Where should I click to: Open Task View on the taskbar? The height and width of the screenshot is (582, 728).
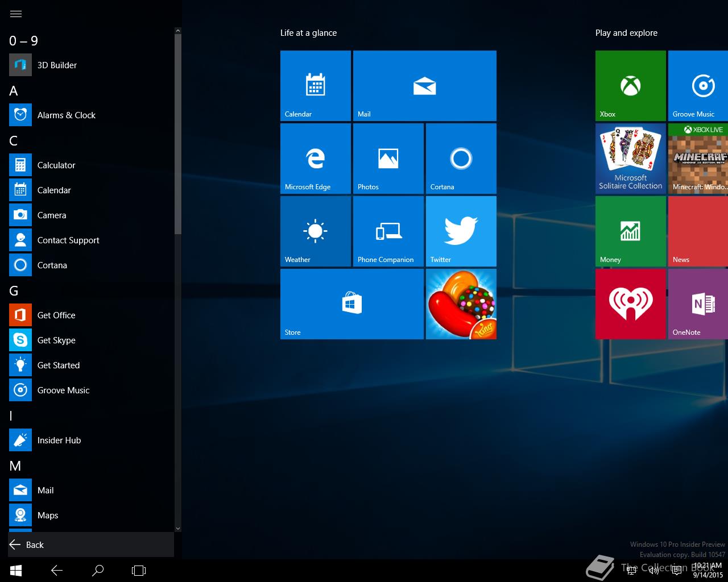click(139, 570)
